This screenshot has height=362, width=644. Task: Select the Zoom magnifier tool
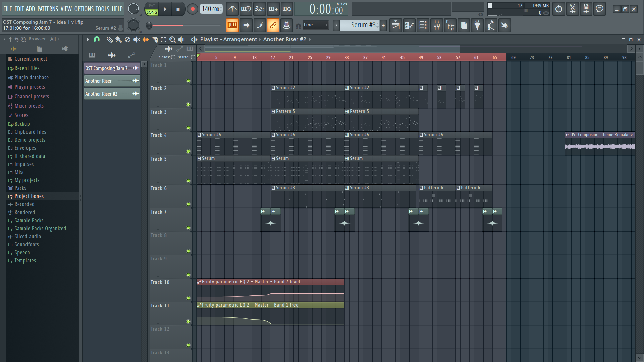coord(172,39)
